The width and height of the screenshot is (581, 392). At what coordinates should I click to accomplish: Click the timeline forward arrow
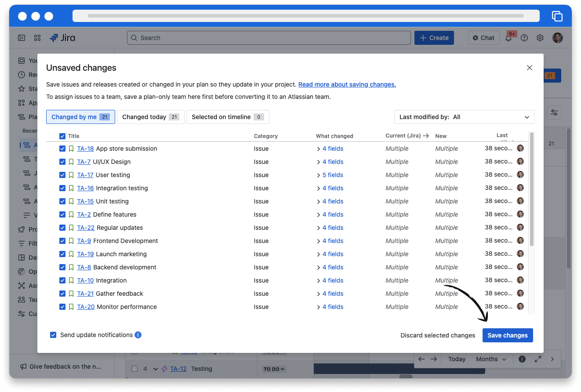pyautogui.click(x=434, y=359)
